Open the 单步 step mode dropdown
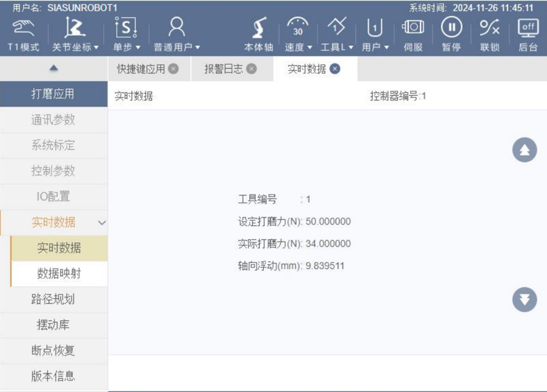The height and width of the screenshot is (392, 547). click(x=126, y=36)
